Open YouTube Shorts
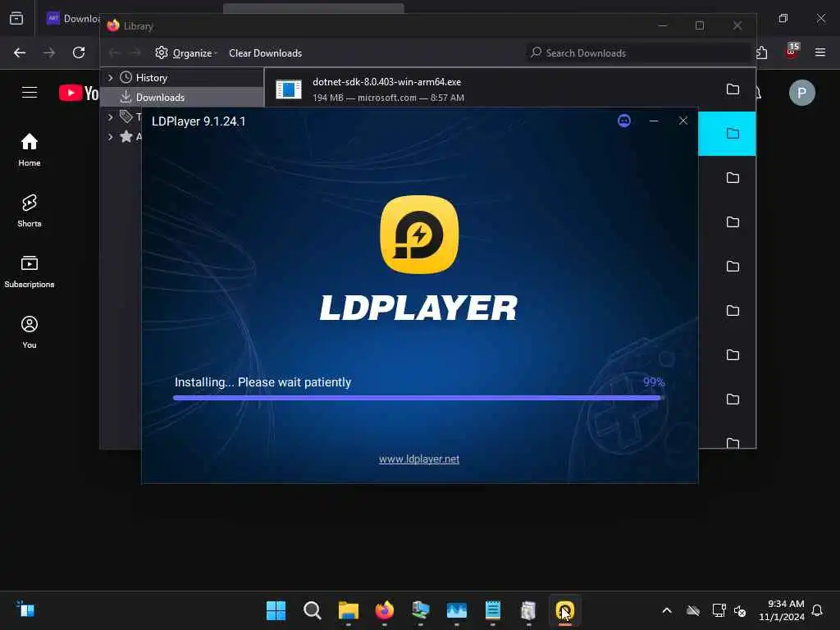The height and width of the screenshot is (630, 840). pyautogui.click(x=30, y=211)
